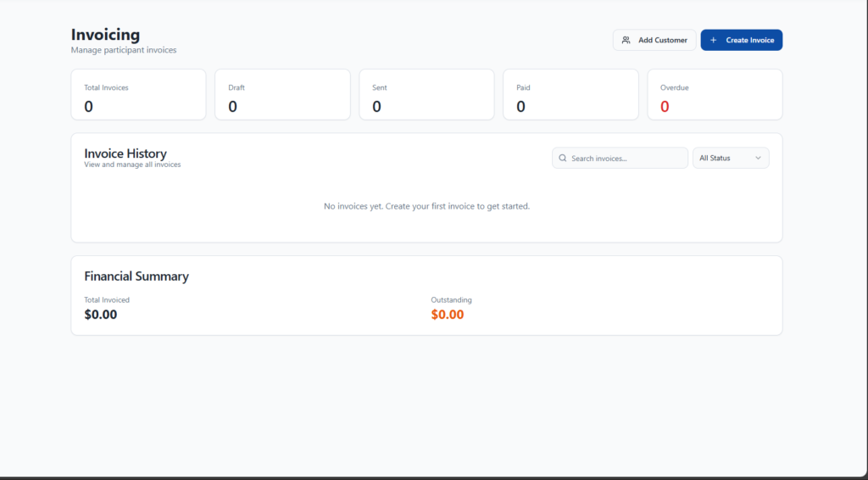Click the magnifier icon in invoice search
This screenshot has height=480, width=868.
(563, 159)
